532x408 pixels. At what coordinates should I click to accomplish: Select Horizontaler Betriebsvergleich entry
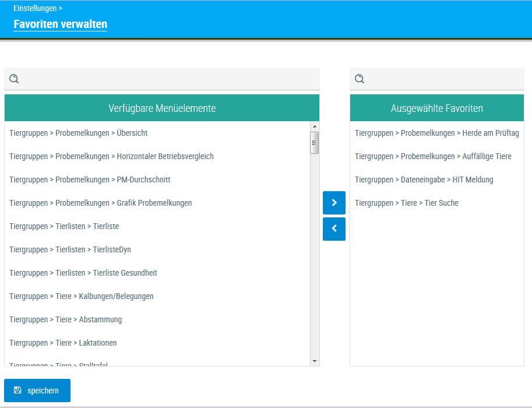pos(111,156)
